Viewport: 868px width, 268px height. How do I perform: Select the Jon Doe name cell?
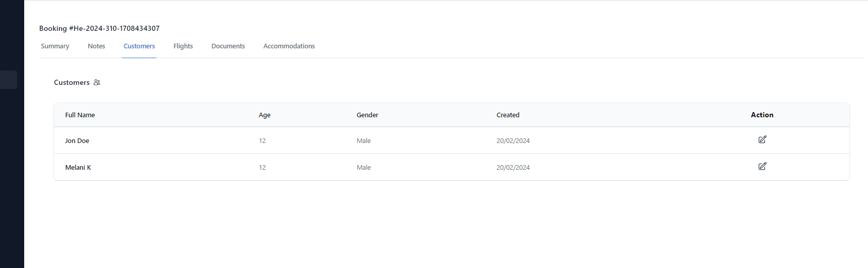click(x=77, y=141)
